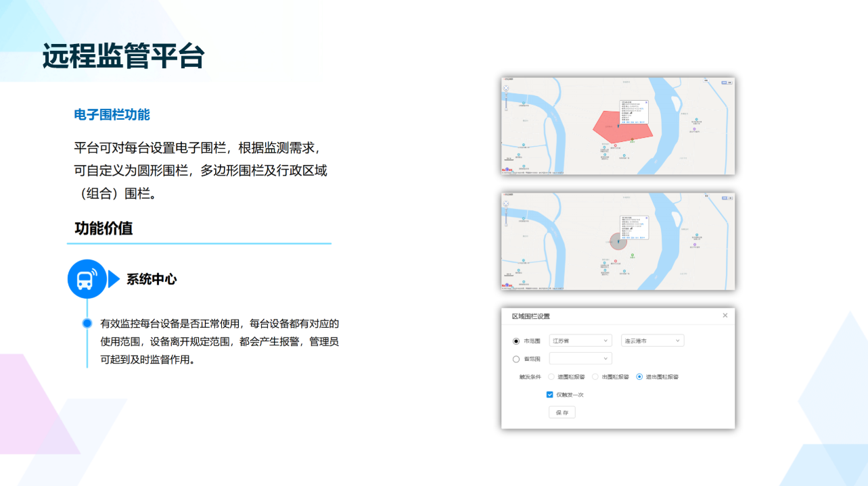Click the 功能价值 heading
This screenshot has height=486, width=868.
coord(104,228)
